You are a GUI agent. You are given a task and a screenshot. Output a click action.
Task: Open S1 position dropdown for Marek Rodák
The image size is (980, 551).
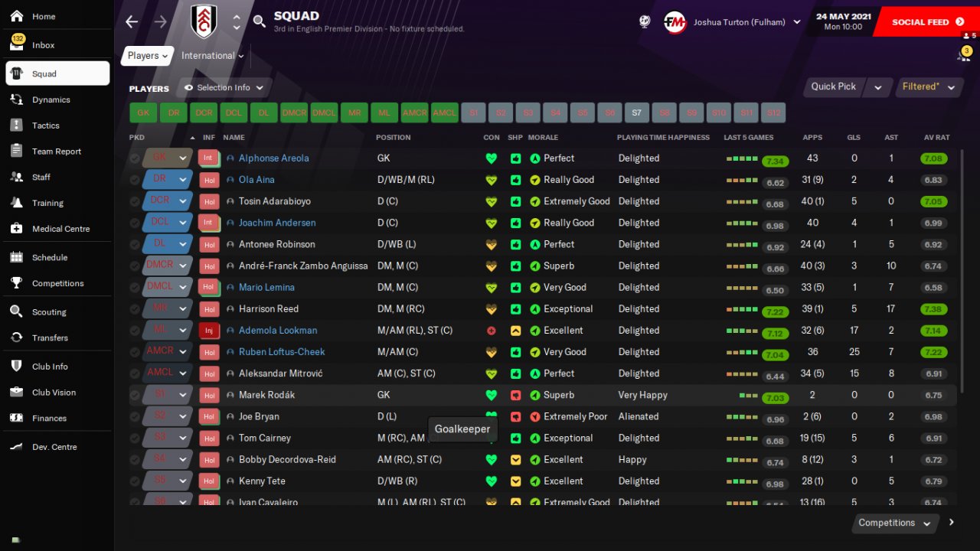167,396
